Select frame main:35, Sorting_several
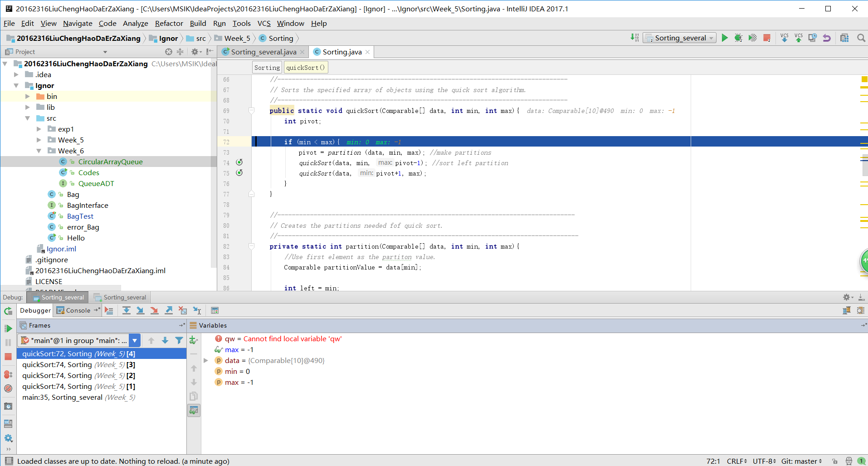The height and width of the screenshot is (466, 868). (x=102, y=397)
